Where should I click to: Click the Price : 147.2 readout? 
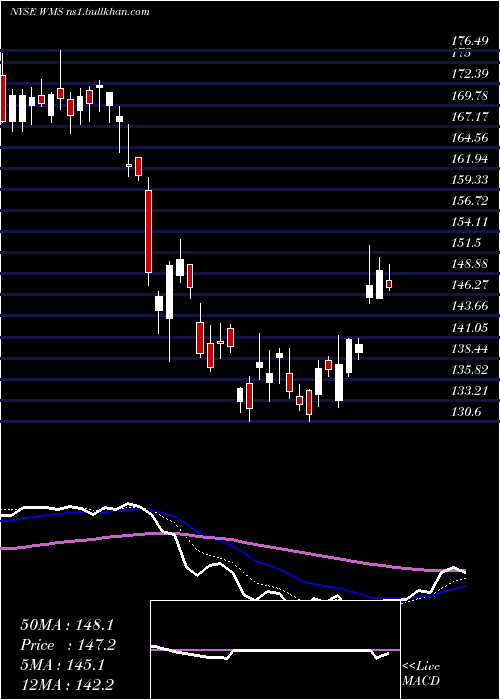point(68,645)
